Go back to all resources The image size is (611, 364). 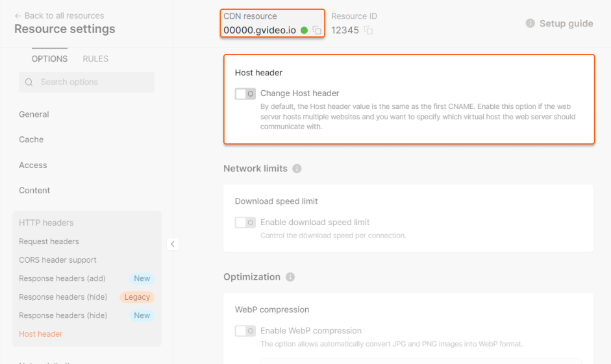[59, 16]
